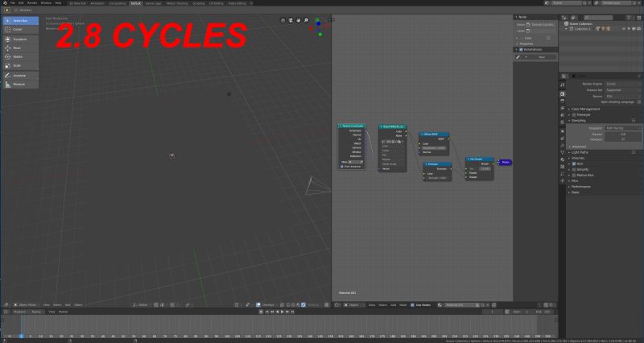This screenshot has height=343, width=644.
Task: Toggle Use Nodes checkbox in node editor header
Action: pyautogui.click(x=412, y=305)
